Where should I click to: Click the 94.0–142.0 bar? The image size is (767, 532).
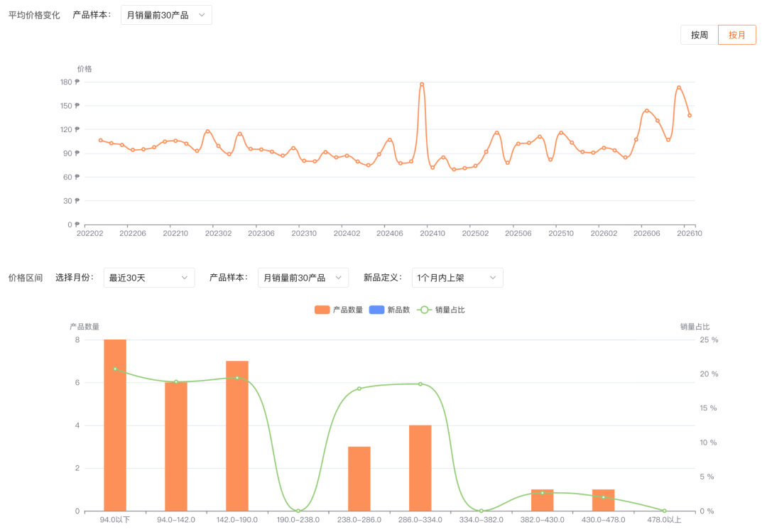176,446
